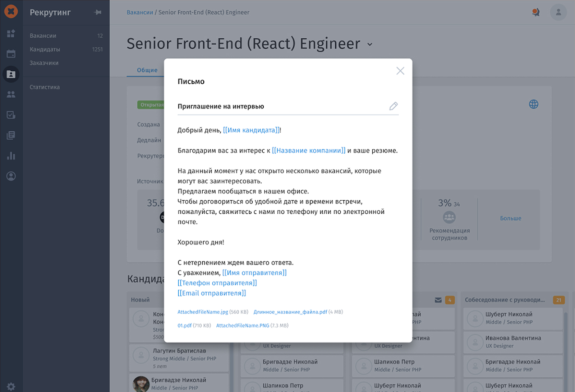Click the Больше link in sources panel
This screenshot has height=392, width=575.
coord(510,218)
